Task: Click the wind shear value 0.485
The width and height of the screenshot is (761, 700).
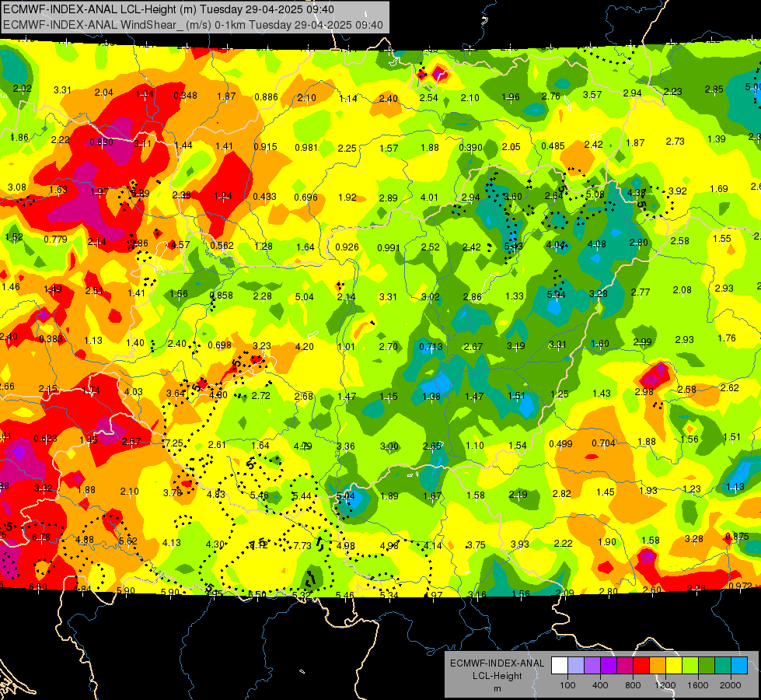Action: (x=553, y=145)
